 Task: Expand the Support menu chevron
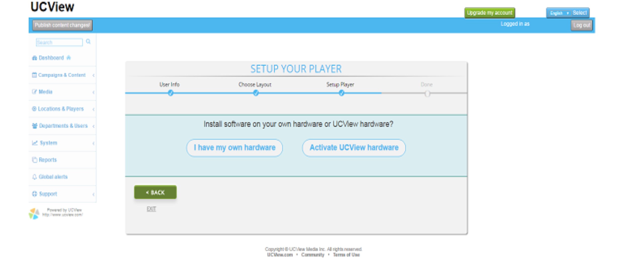tap(93, 194)
